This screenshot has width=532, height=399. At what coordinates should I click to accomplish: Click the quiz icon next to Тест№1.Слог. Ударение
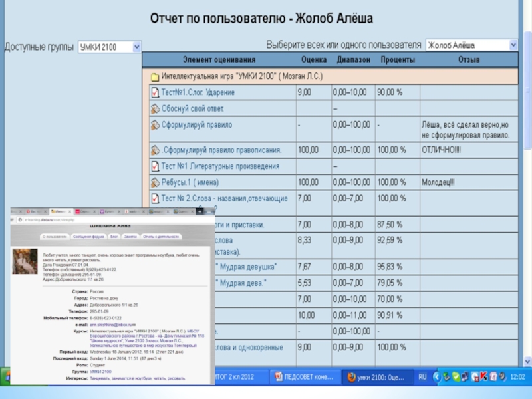click(154, 93)
